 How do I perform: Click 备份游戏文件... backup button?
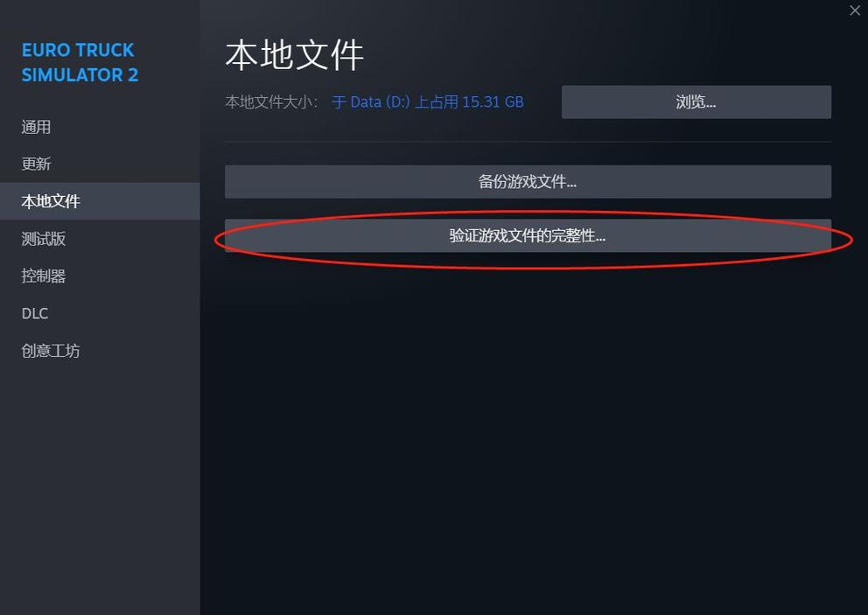pos(528,182)
